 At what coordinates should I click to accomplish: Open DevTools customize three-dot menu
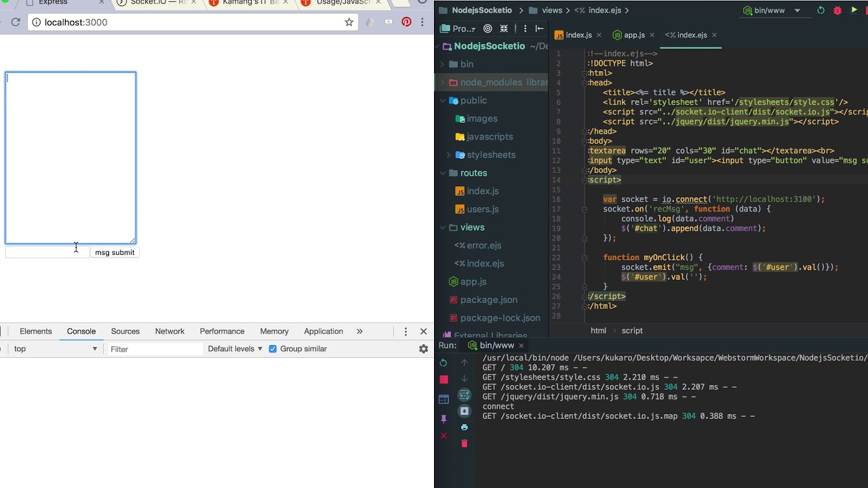point(406,331)
